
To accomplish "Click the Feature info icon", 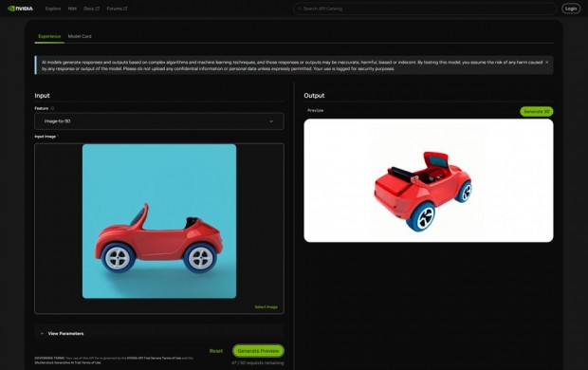I will [x=52, y=108].
